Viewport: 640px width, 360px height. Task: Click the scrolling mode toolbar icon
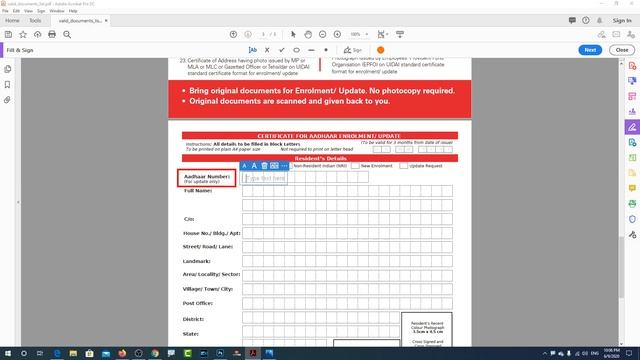[x=400, y=34]
